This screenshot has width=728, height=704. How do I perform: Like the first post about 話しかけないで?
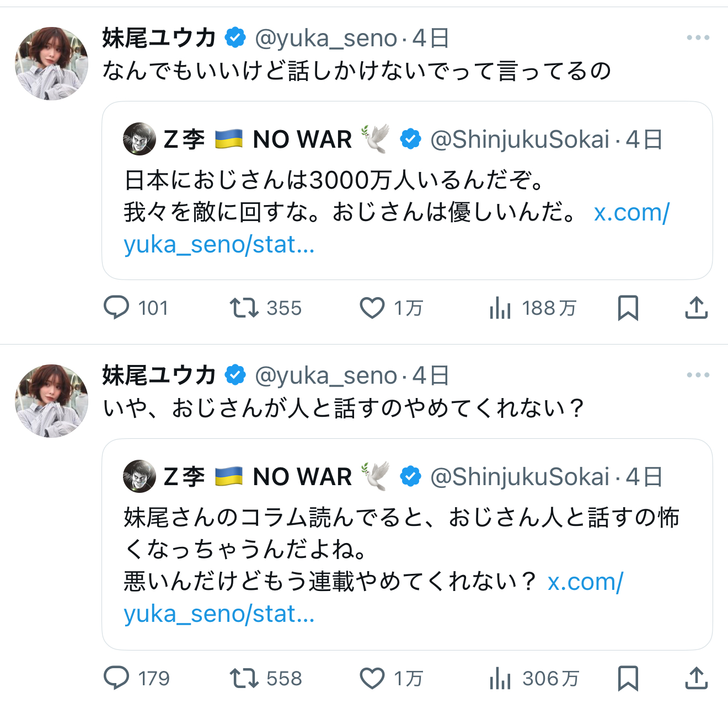[x=372, y=308]
